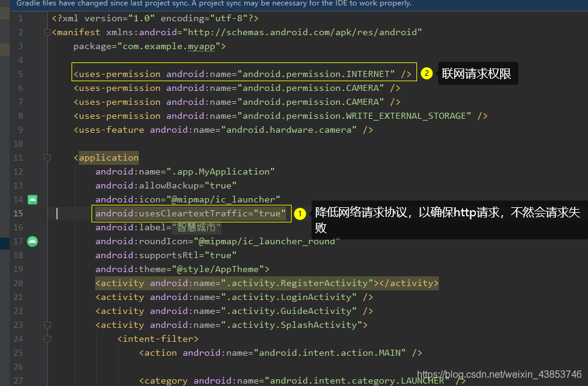588x386 pixels.
Task: Click the android:supportsRtl attribute
Action: point(165,255)
